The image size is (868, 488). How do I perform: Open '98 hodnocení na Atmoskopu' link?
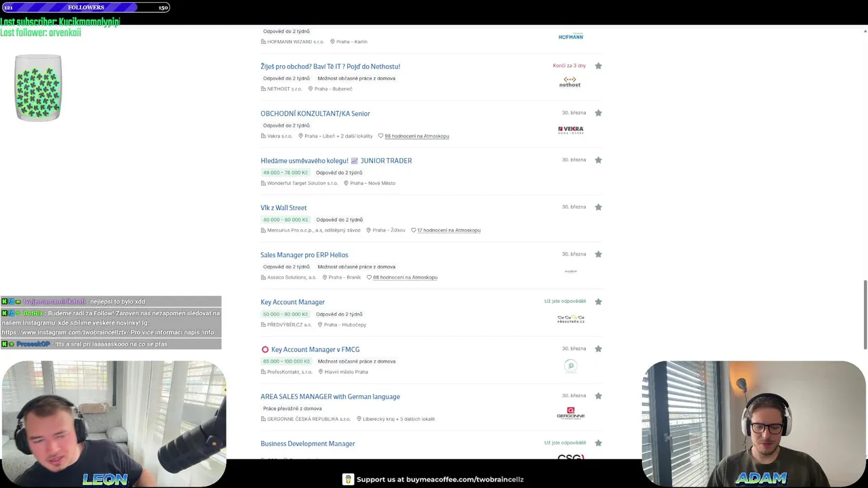pos(417,136)
